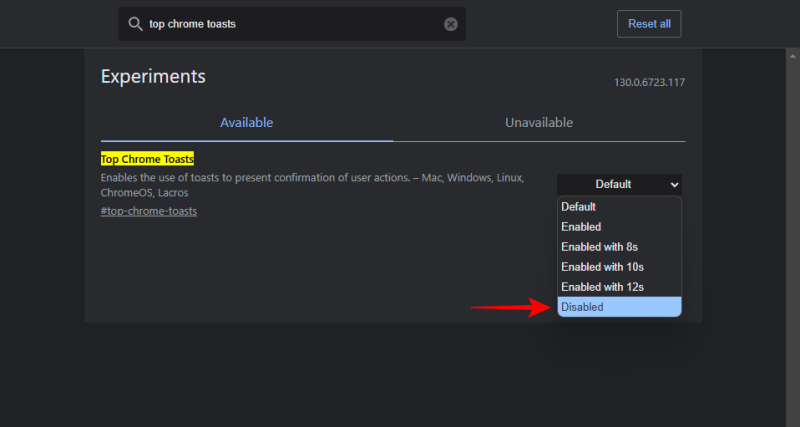Screen dimensions: 800x427
Task: Open the Unavailable tab
Action: pyautogui.click(x=539, y=123)
